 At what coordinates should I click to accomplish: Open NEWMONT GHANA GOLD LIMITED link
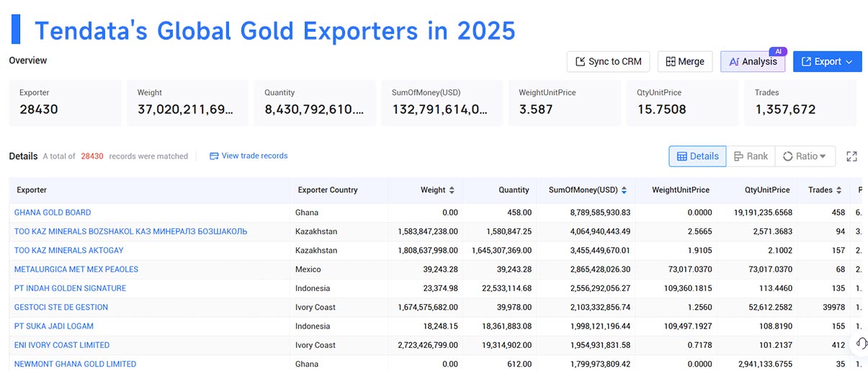tap(75, 364)
